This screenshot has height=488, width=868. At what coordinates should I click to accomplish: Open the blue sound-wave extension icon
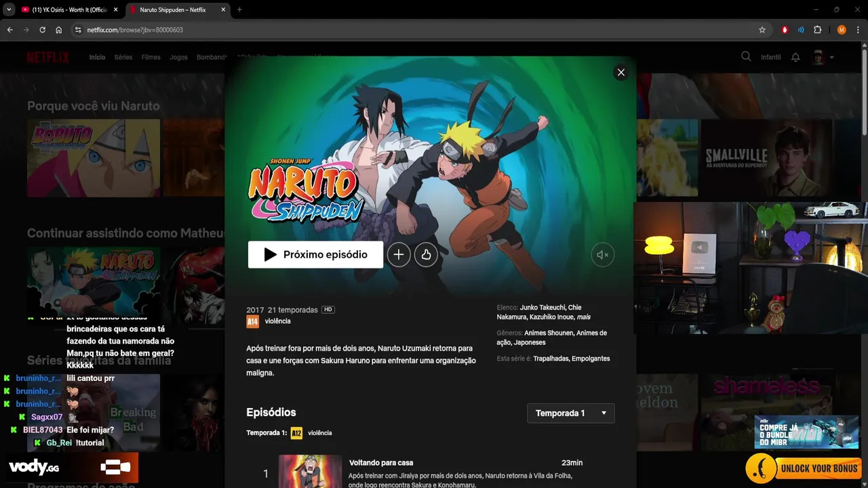click(x=801, y=30)
